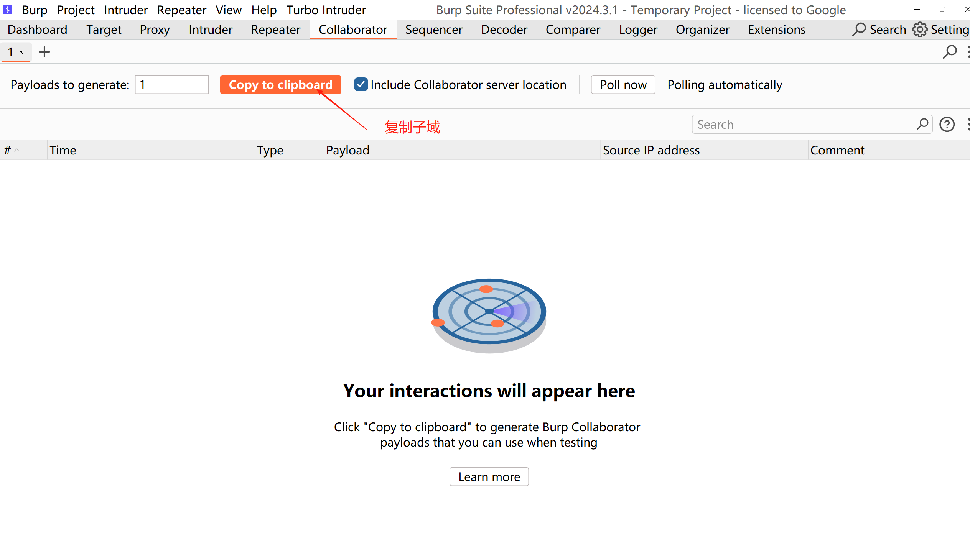Click the Copy to clipboard button
The height and width of the screenshot is (560, 970).
280,84
